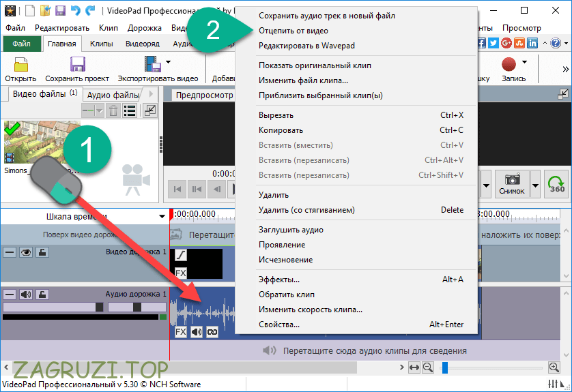
Task: Click the Открыть folder icon
Action: (x=20, y=64)
